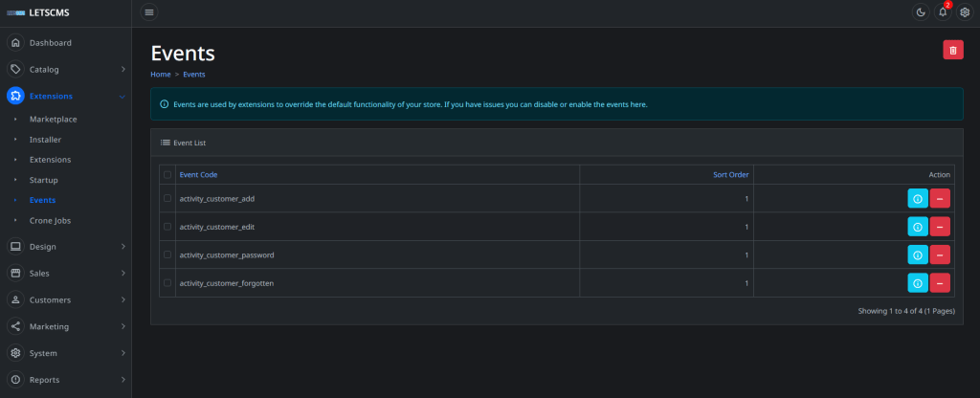
Task: Click info icon for activity_customer_password
Action: [x=917, y=254]
